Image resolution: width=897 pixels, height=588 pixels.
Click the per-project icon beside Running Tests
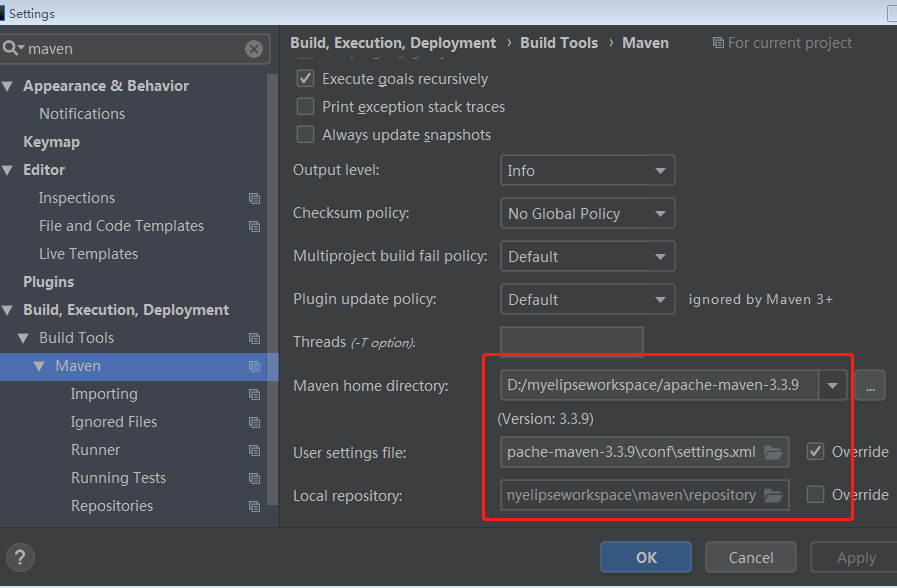[x=255, y=479]
